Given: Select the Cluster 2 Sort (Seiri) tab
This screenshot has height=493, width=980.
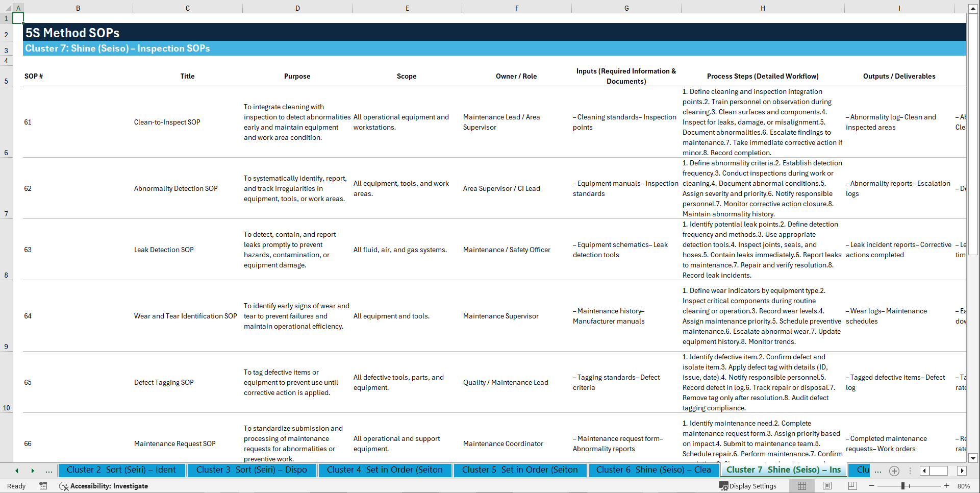Looking at the screenshot, I should pos(122,470).
